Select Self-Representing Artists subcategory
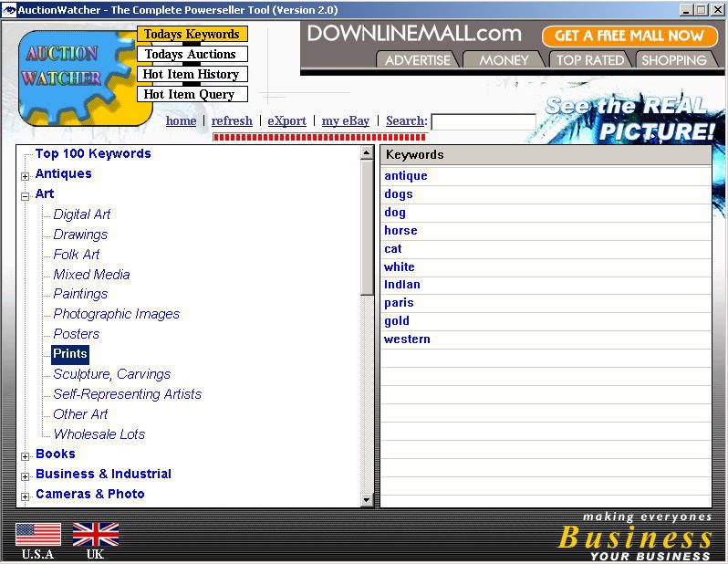 pos(128,394)
